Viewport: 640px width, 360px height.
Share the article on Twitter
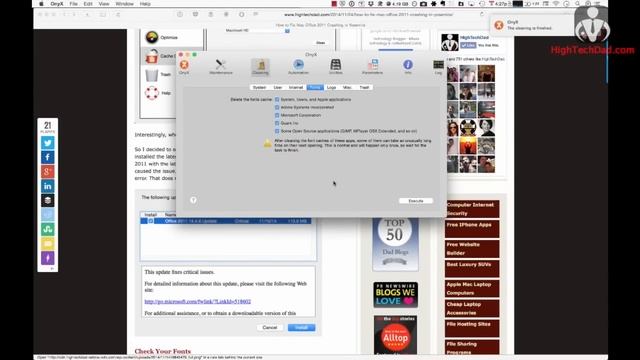point(48,143)
